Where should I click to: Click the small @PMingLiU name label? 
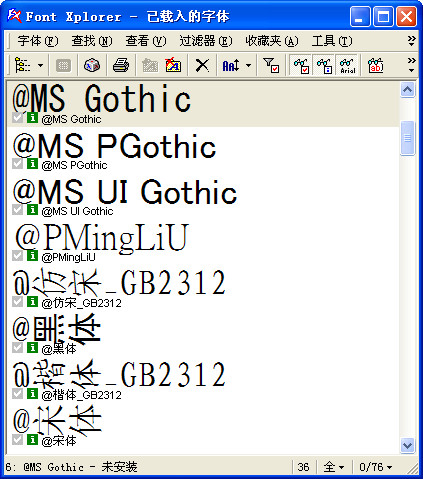(69, 257)
